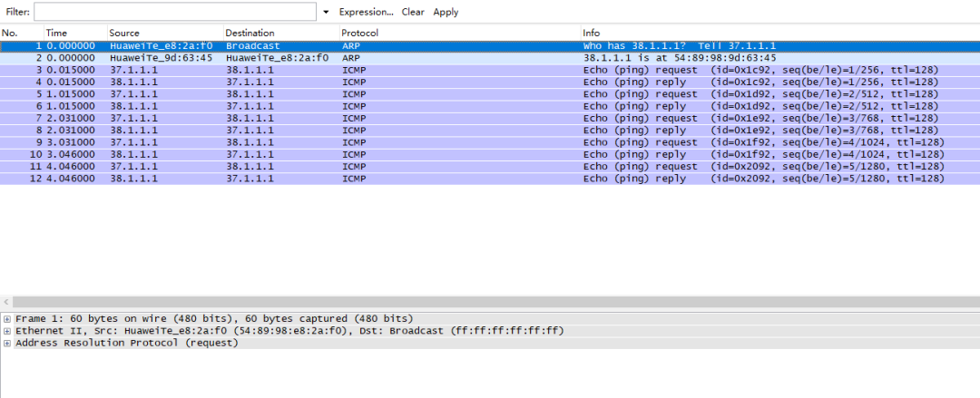
Task: Select packet 4 echo reply seq 1/256
Action: point(490,83)
